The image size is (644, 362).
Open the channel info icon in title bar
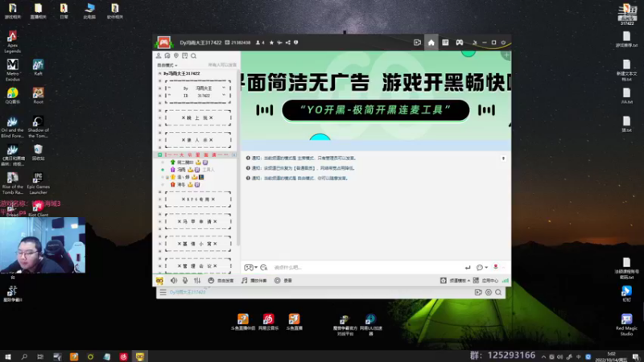pos(295,43)
